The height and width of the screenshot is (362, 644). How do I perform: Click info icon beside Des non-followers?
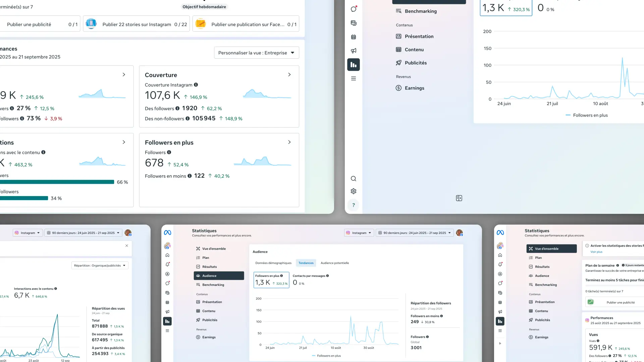(x=187, y=118)
